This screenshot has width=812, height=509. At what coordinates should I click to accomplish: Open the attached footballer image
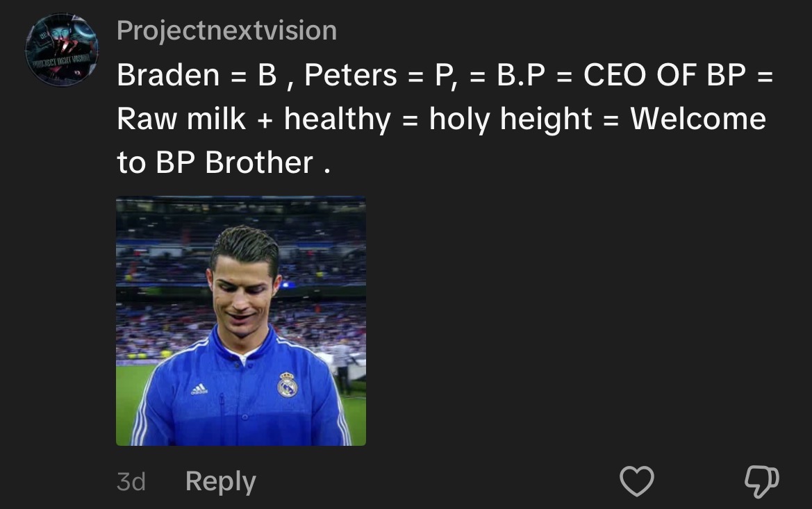(x=241, y=321)
